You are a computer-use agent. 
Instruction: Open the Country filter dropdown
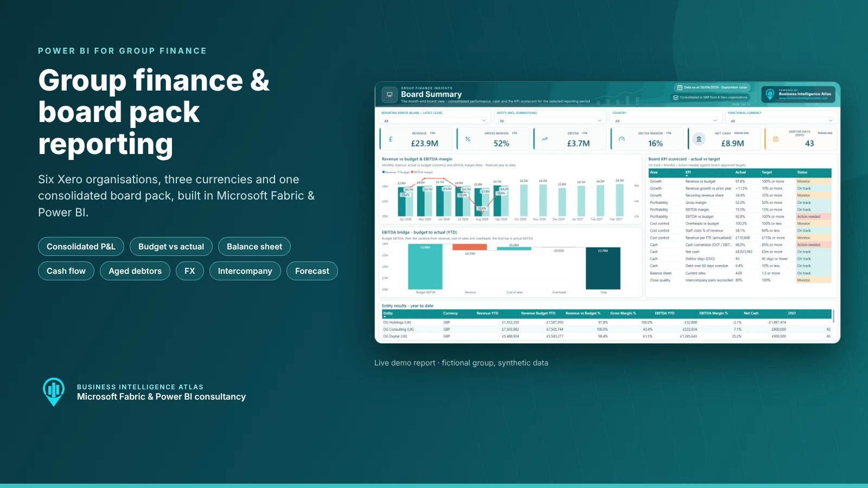pos(666,121)
